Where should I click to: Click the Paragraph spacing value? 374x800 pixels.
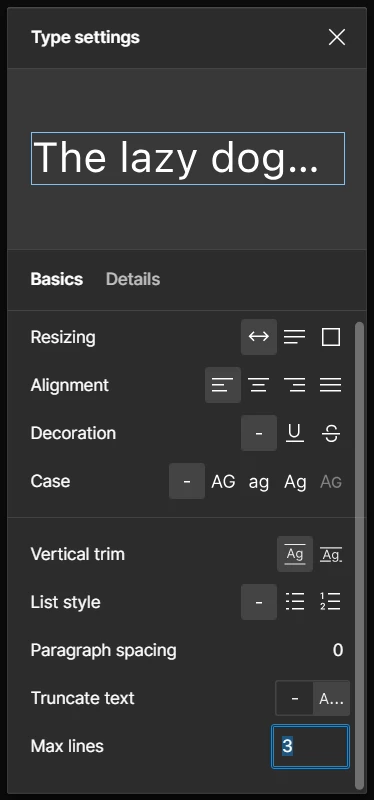[x=338, y=650]
